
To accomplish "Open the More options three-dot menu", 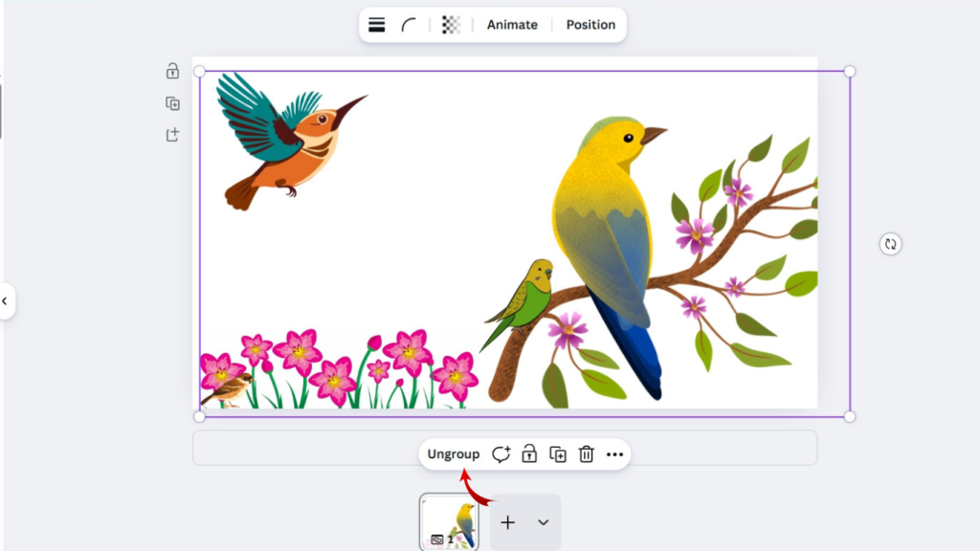I will pos(614,454).
